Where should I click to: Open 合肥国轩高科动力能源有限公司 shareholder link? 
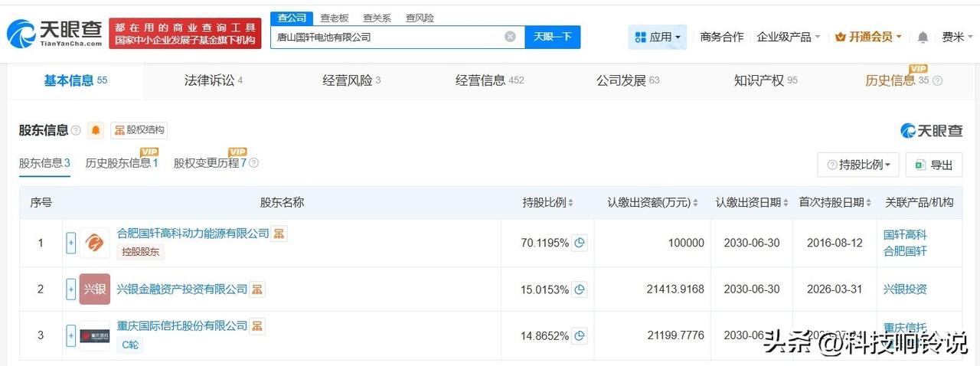click(193, 234)
